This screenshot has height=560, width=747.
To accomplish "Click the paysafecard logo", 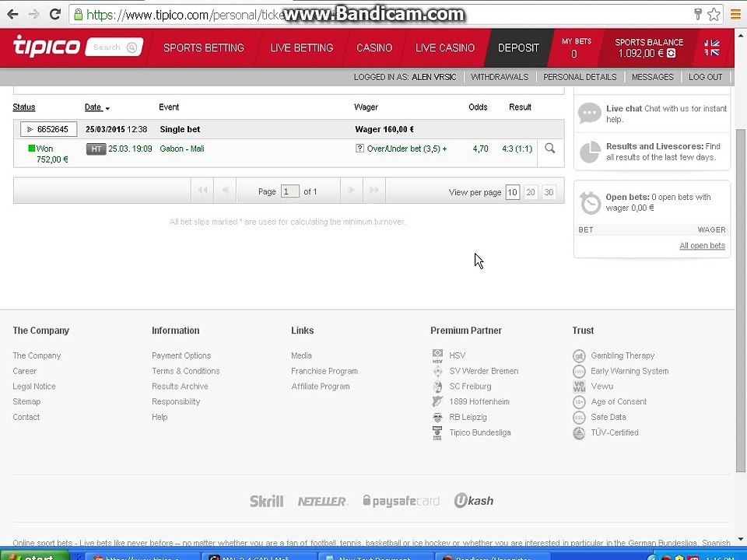I will [x=402, y=501].
